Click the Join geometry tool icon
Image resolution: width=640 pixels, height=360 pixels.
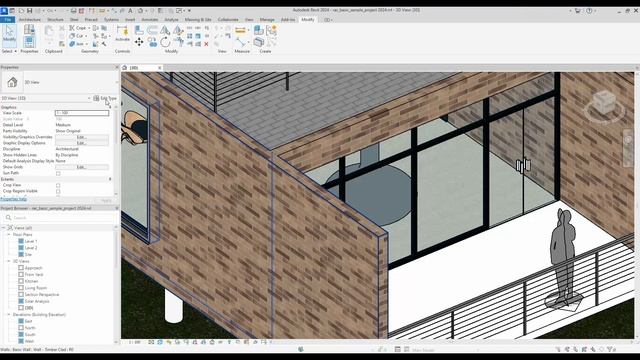pos(72,44)
